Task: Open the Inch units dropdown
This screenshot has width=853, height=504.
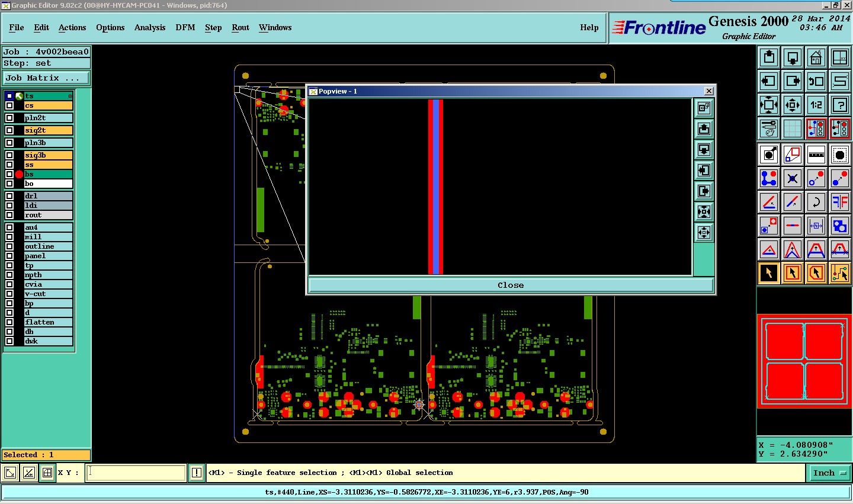Action: click(x=829, y=473)
